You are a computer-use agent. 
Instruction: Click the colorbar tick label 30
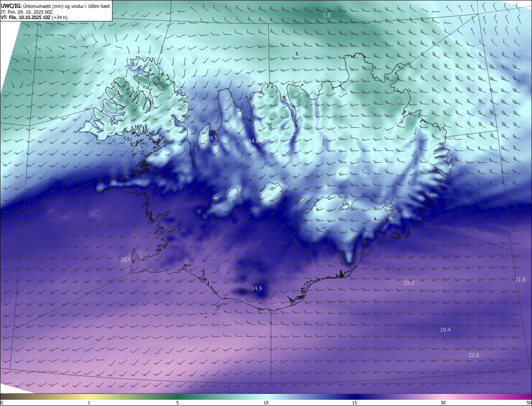click(443, 403)
